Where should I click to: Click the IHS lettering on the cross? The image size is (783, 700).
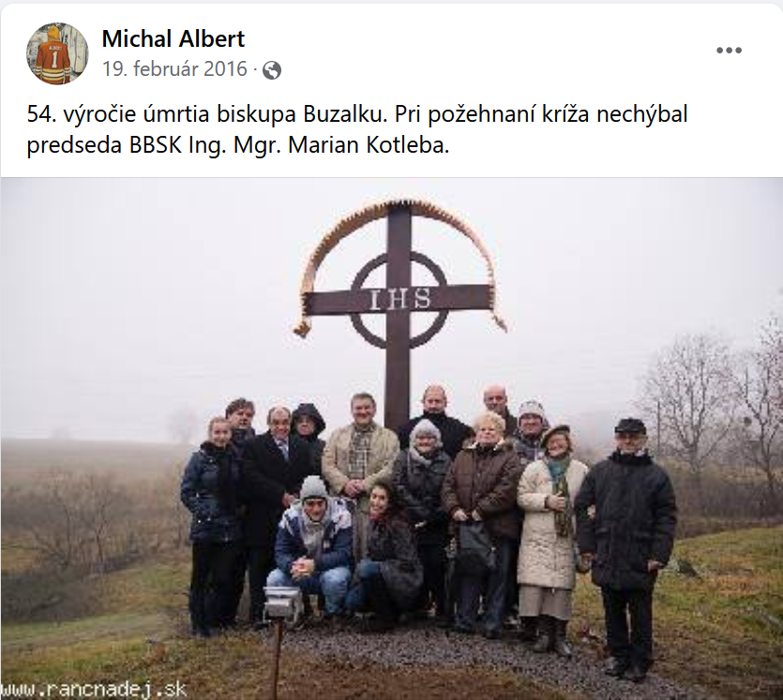coord(400,298)
